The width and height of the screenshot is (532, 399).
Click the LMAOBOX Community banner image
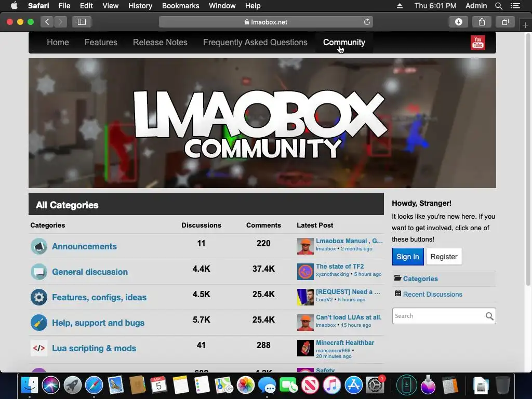262,123
